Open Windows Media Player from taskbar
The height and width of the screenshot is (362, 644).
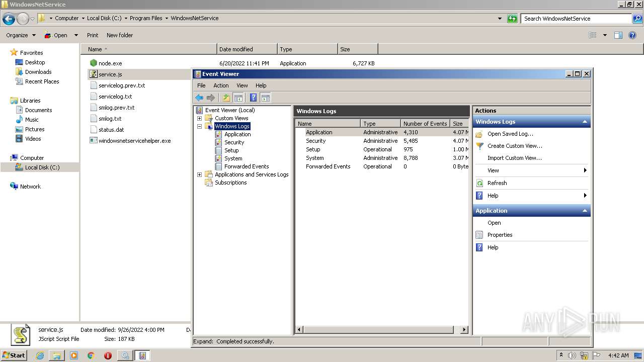coord(74,355)
